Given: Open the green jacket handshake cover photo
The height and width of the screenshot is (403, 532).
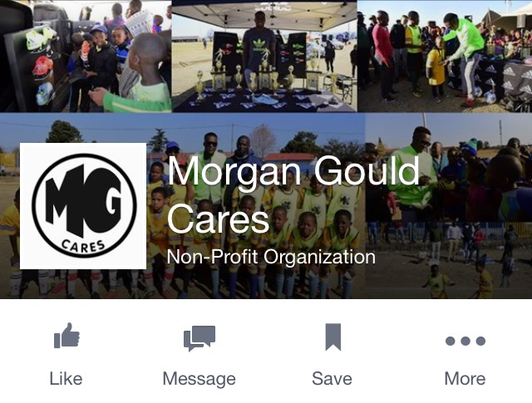Looking at the screenshot, I should point(445,56).
